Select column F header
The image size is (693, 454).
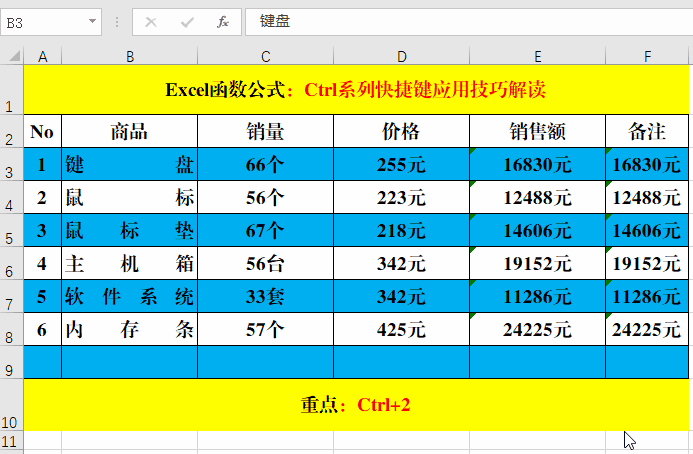point(647,56)
